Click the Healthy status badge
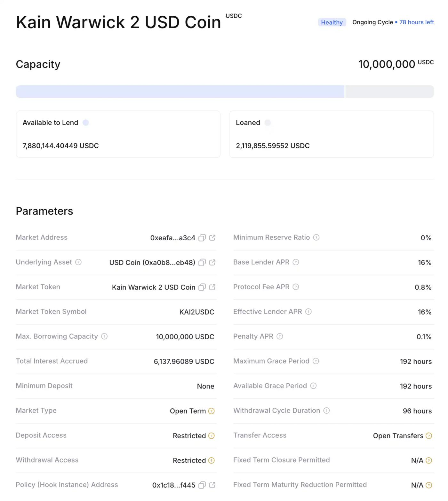The height and width of the screenshot is (501, 448). 332,22
